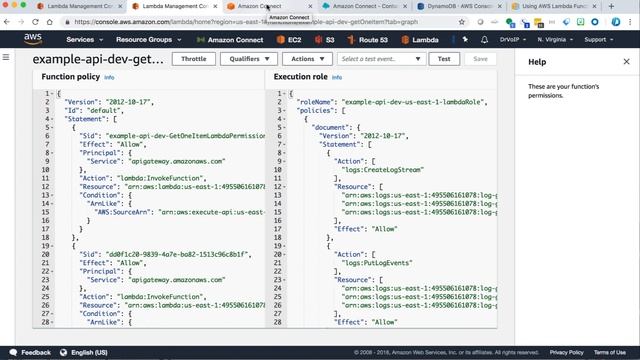Open the Privacy Policy link
This screenshot has width=640, height=360.
click(567, 352)
